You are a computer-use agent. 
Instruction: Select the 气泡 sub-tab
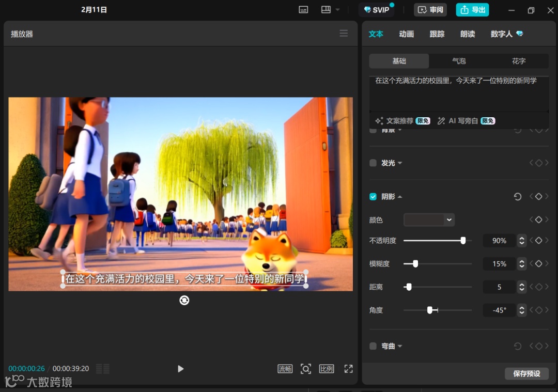[459, 61]
